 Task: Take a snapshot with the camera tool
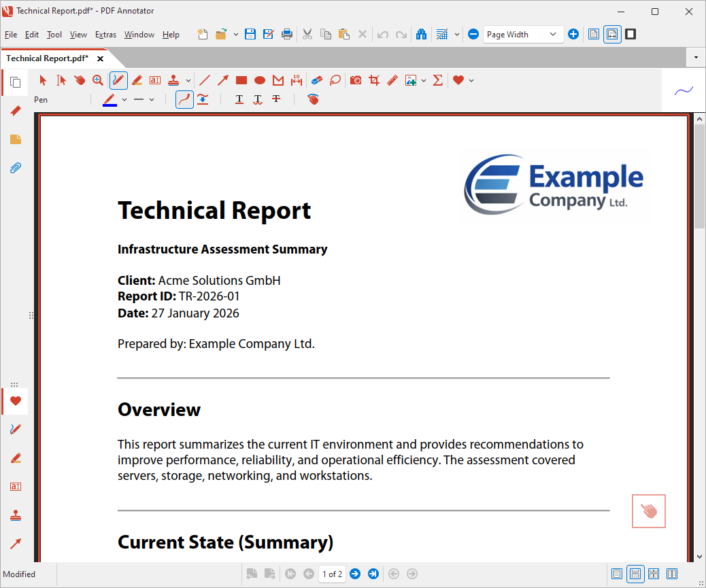[356, 80]
